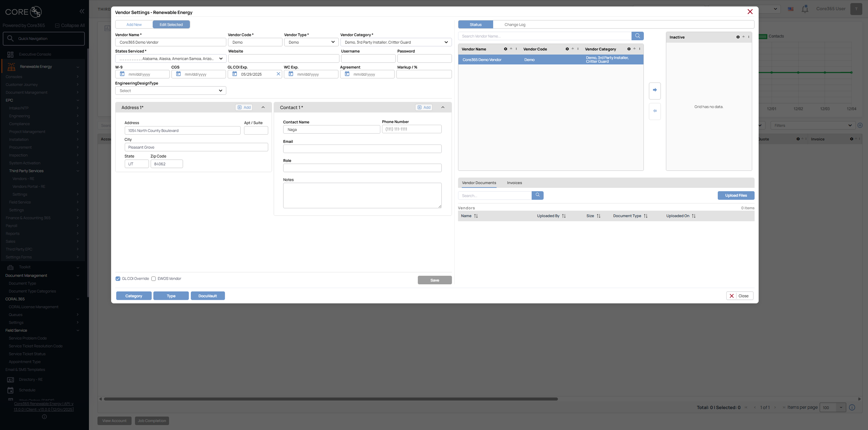
Task: Click the right arrow to move vendor to Inactive
Action: [655, 90]
